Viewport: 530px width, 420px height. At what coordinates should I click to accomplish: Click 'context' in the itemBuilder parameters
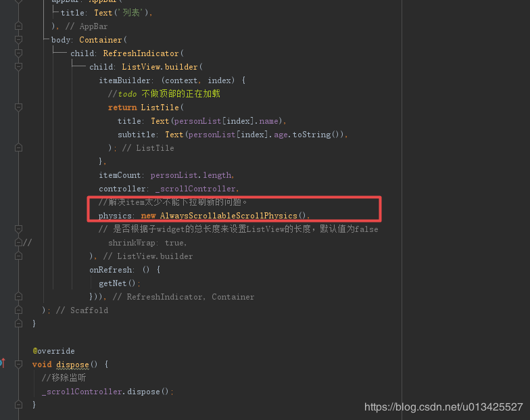coord(181,80)
